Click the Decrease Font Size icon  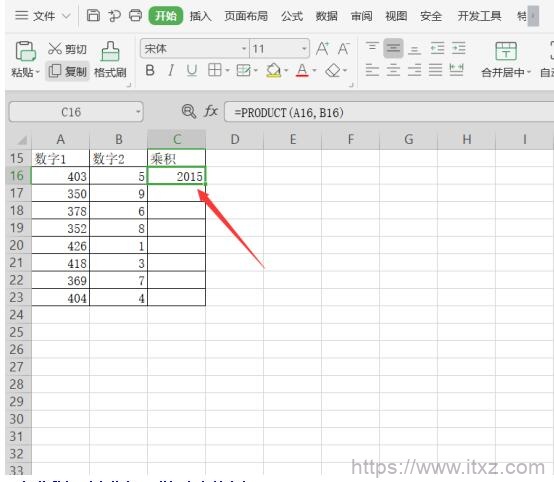tap(343, 48)
